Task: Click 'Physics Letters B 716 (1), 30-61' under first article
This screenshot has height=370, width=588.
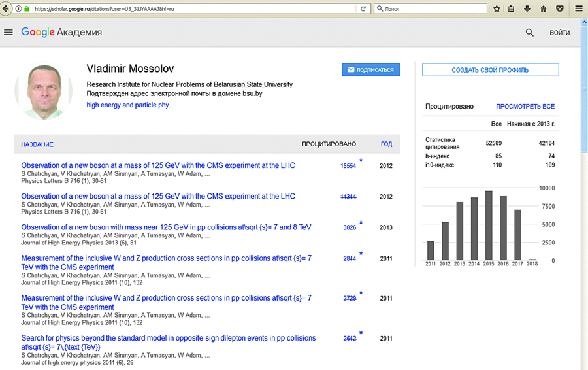Action: (x=64, y=181)
